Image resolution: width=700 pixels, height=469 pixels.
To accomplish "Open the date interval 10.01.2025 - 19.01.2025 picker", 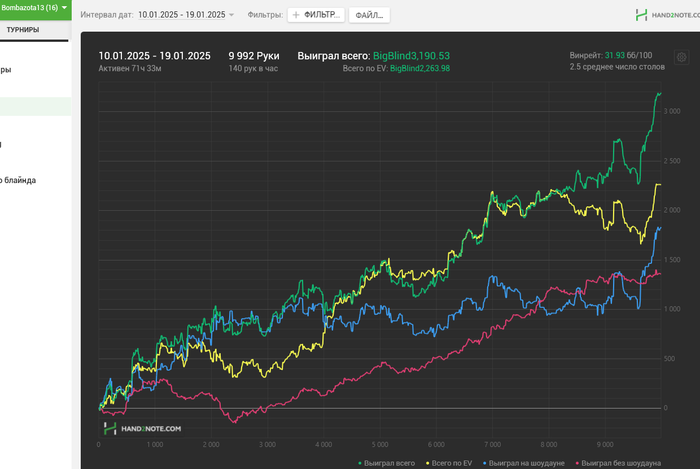I will click(x=182, y=15).
